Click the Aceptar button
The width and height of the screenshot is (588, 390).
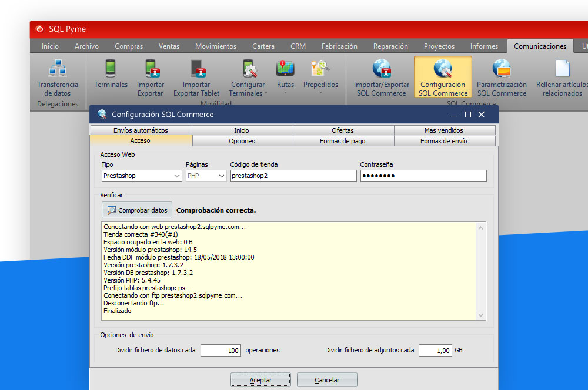260,380
